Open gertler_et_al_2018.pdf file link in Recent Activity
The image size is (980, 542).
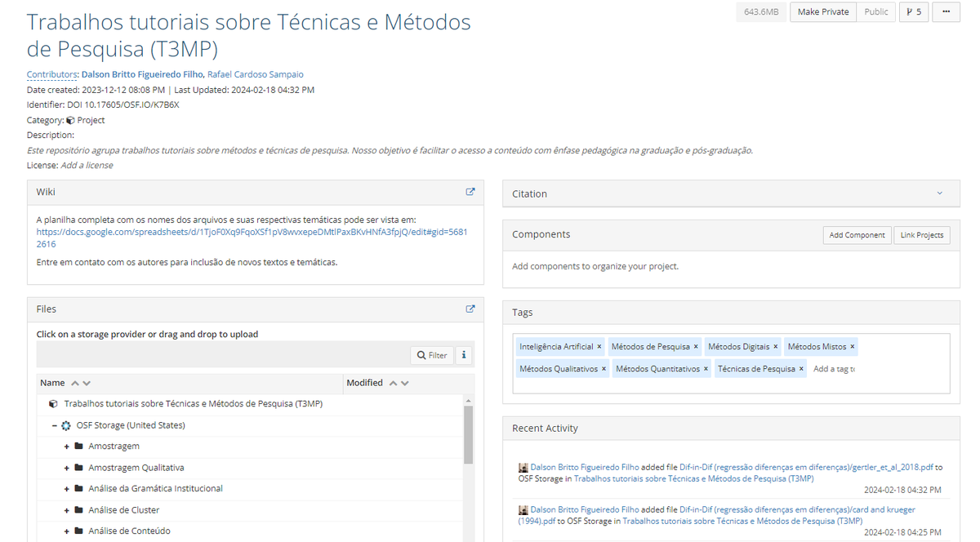point(806,468)
